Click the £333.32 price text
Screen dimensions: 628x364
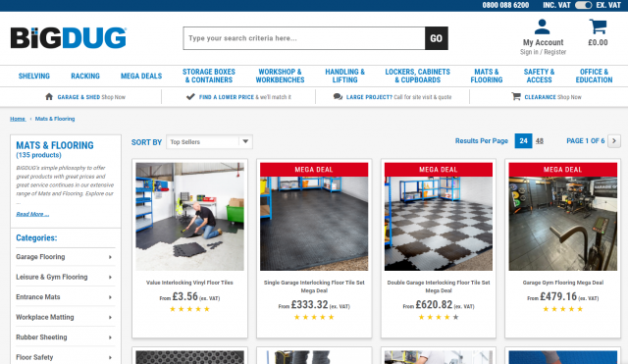tap(309, 305)
